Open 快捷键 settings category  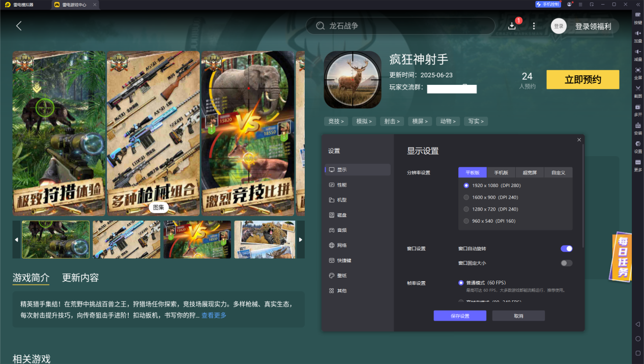point(358,260)
